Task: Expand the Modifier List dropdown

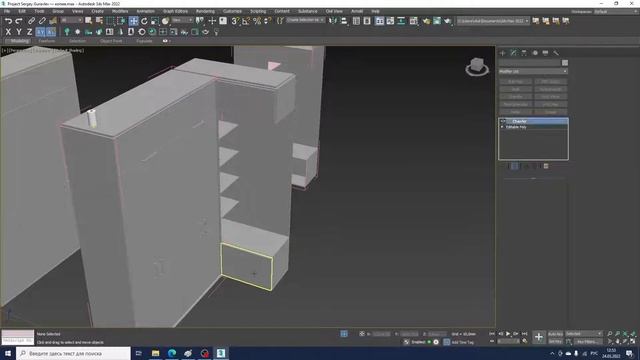Action: click(x=533, y=71)
